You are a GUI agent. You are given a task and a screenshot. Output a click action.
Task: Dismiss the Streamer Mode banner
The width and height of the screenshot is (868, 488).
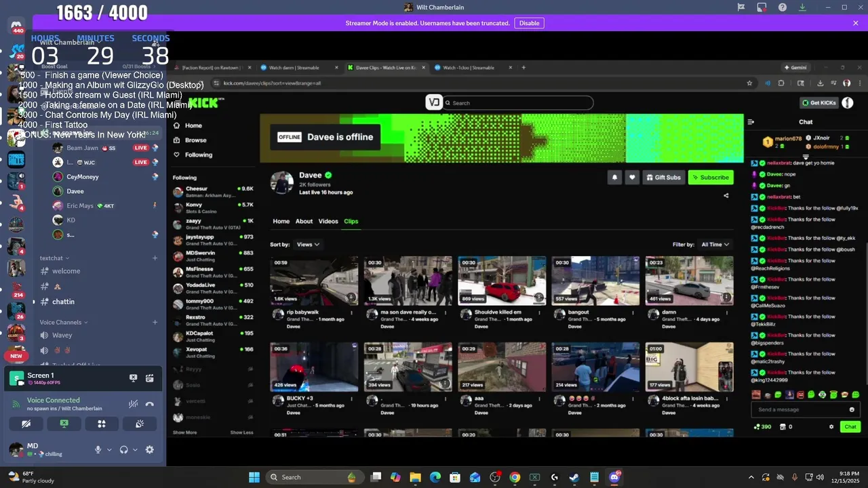click(856, 23)
